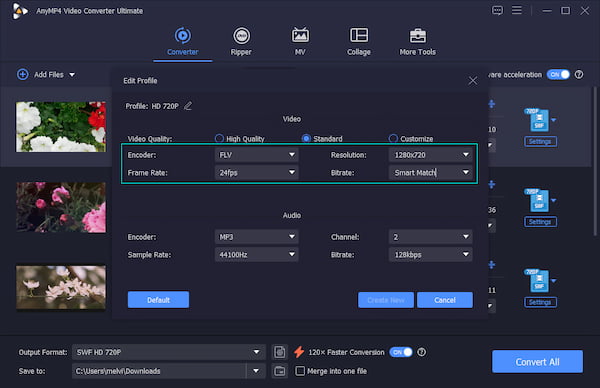Go to the Collage tab

tap(359, 42)
